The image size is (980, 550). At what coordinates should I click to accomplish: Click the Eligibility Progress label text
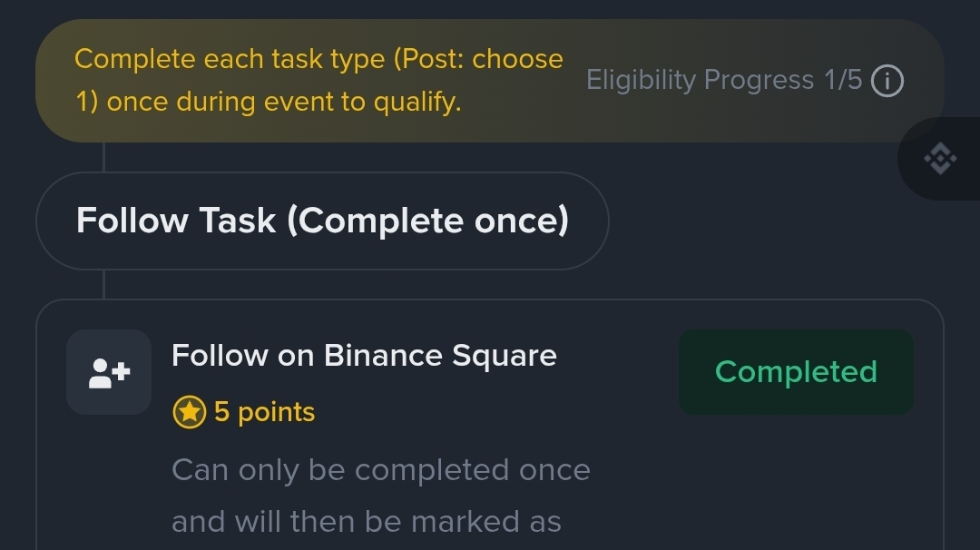pyautogui.click(x=700, y=81)
